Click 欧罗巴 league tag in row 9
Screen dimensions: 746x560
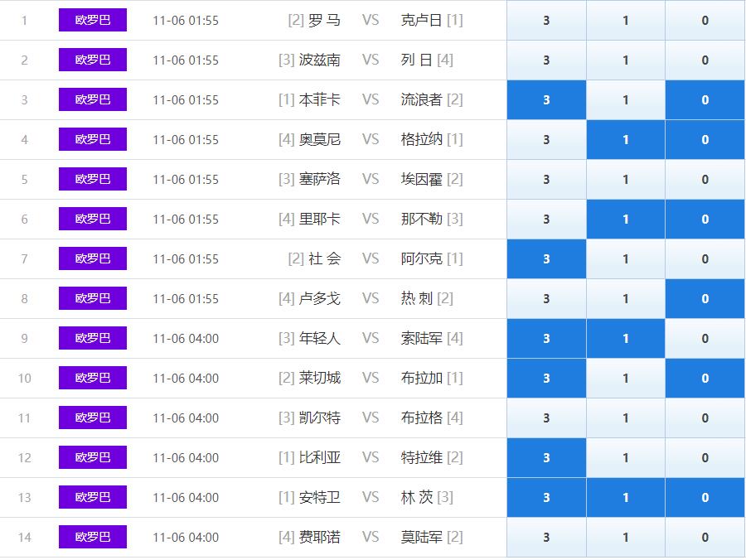93,338
